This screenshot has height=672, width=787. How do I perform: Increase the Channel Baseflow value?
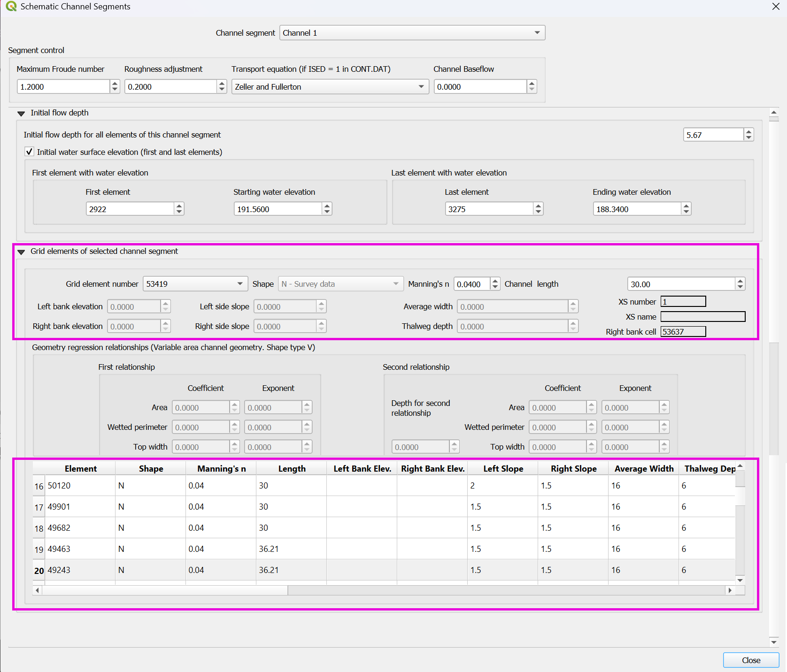tap(532, 84)
